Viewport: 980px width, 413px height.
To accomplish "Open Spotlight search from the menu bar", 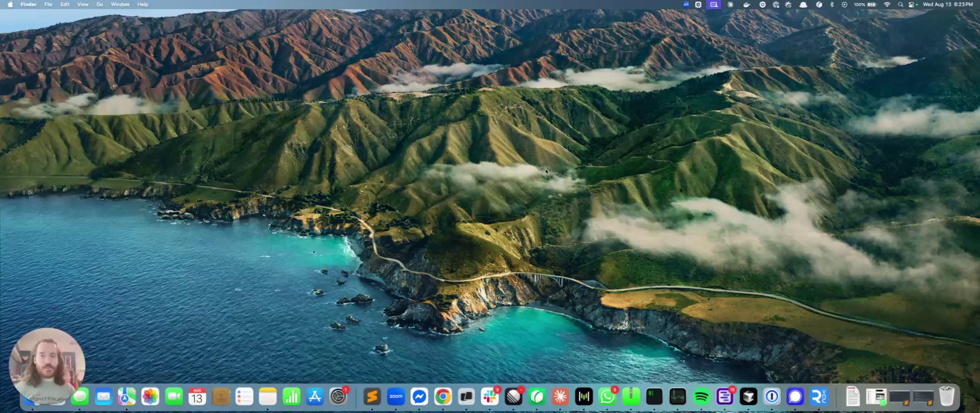I will 900,5.
